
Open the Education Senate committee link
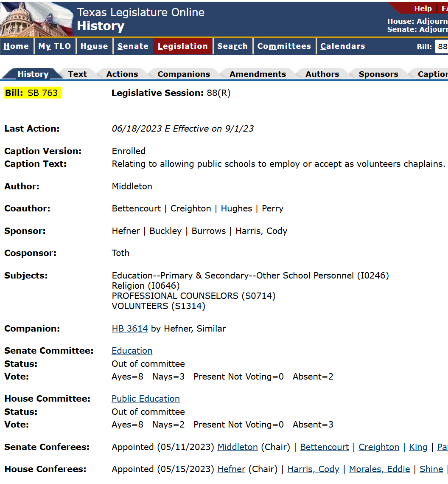(132, 351)
